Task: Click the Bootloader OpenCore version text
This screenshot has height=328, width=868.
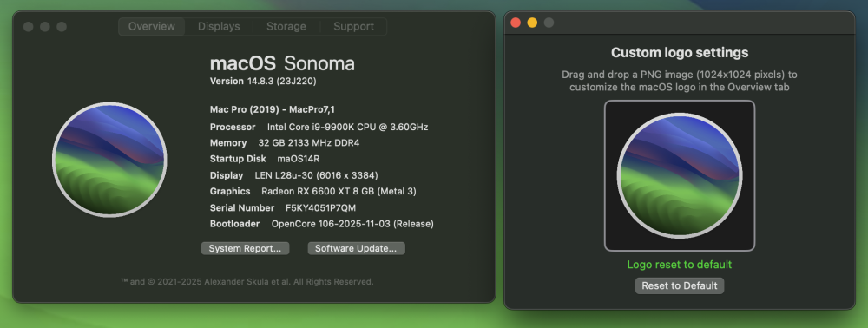Action: 352,224
